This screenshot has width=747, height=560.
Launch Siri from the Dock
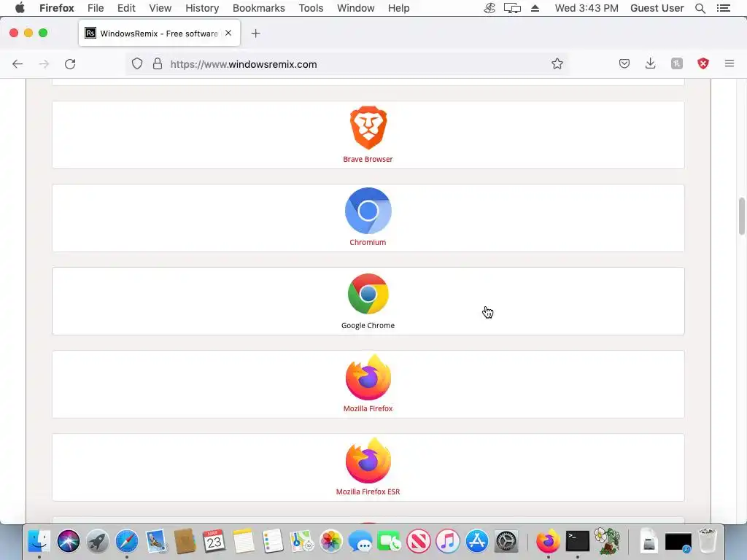point(68,542)
